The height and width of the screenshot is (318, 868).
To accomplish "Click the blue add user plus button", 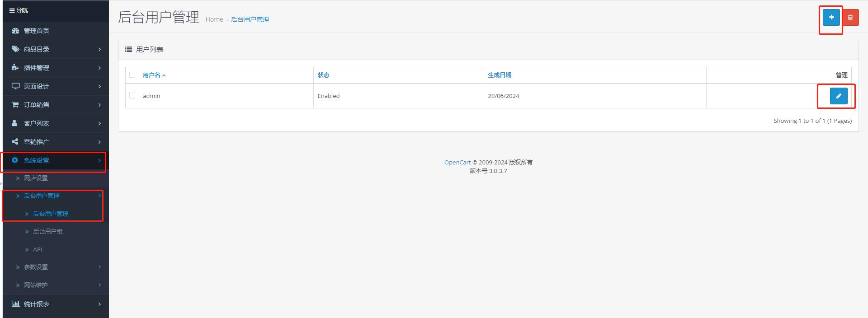I will pyautogui.click(x=831, y=18).
